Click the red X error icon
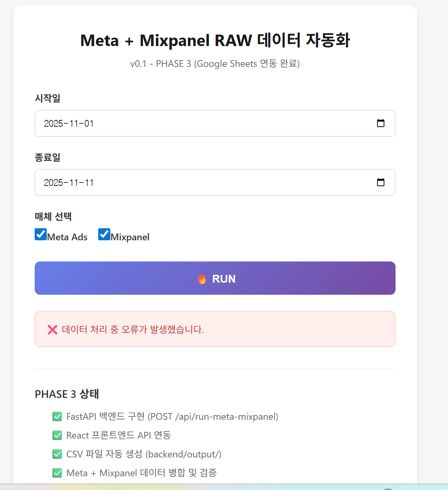Screen dimensions: 448x490 (x=52, y=329)
